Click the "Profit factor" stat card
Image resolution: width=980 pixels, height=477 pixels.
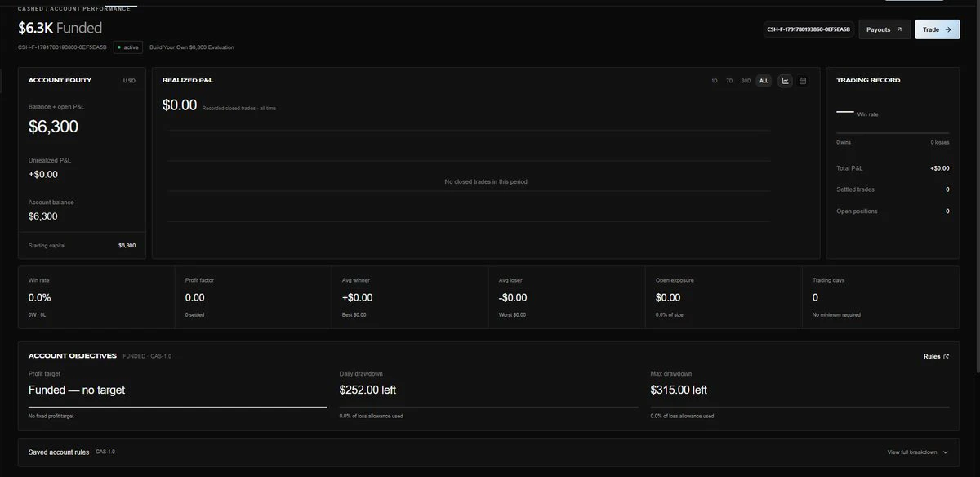click(253, 297)
